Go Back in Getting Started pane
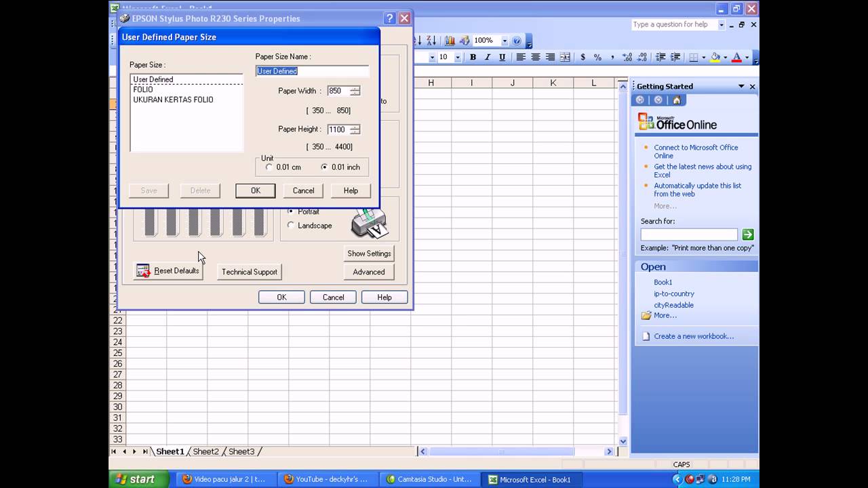 (640, 100)
